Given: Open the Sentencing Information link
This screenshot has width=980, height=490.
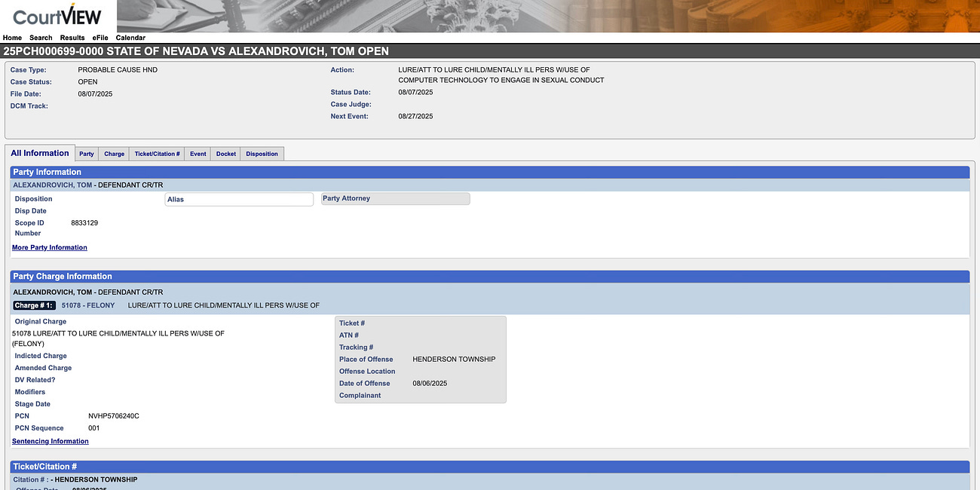Looking at the screenshot, I should point(50,440).
